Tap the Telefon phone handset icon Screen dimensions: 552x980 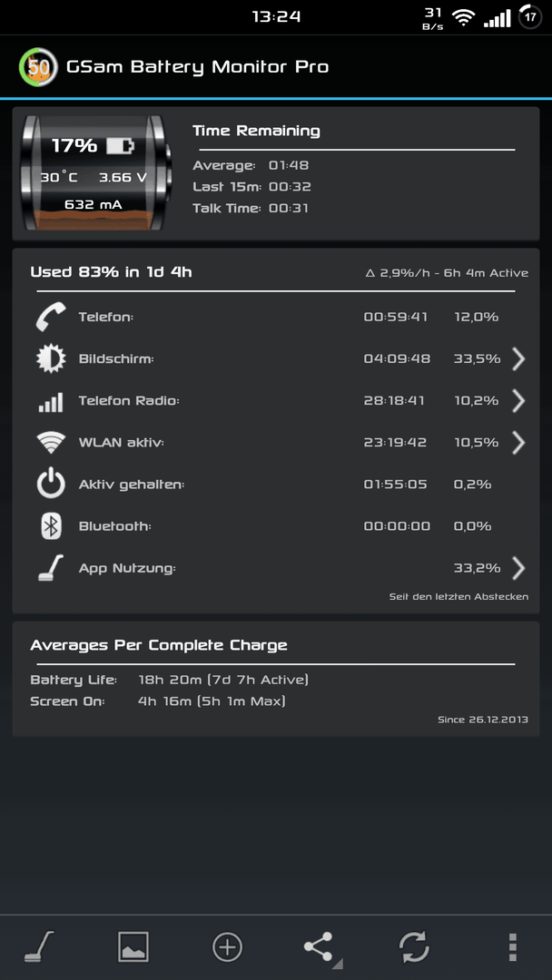click(51, 317)
